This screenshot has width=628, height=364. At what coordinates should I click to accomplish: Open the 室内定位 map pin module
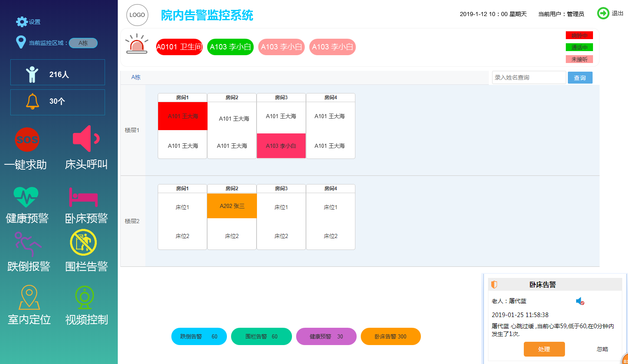coord(29,297)
